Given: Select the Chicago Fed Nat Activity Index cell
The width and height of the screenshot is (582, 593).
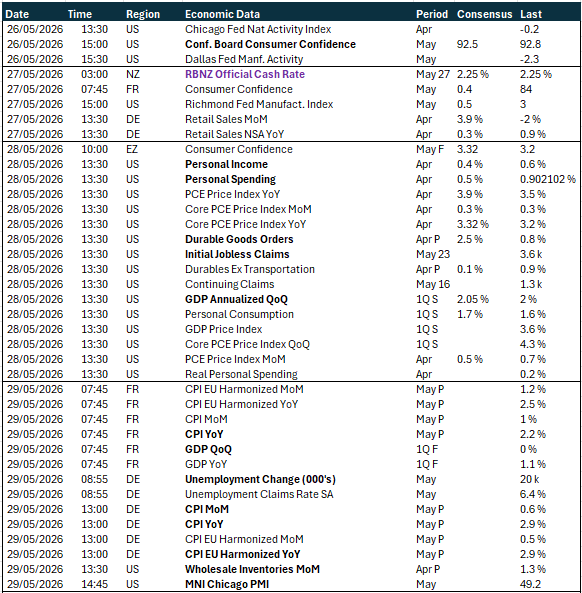Looking at the screenshot, I should click(x=258, y=29).
